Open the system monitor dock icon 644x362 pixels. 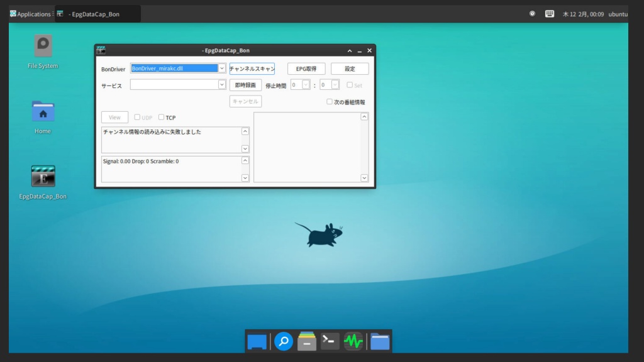(x=353, y=341)
